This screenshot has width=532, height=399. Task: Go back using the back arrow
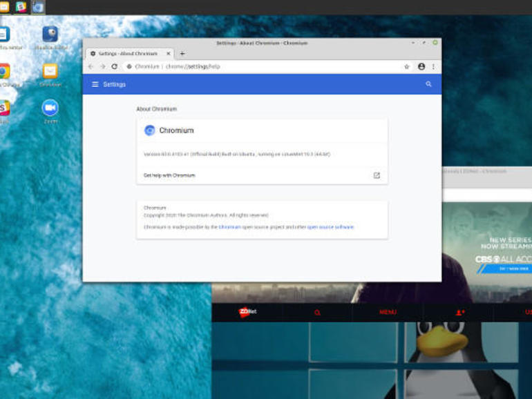[x=91, y=66]
